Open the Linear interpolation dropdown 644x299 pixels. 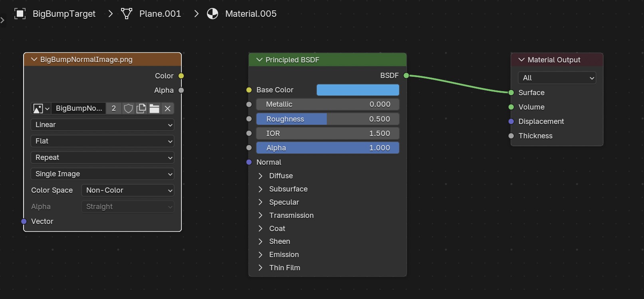pyautogui.click(x=102, y=125)
